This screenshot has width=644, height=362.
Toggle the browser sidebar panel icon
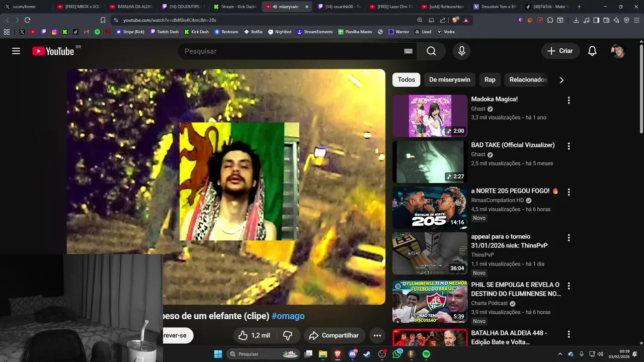[x=596, y=20]
